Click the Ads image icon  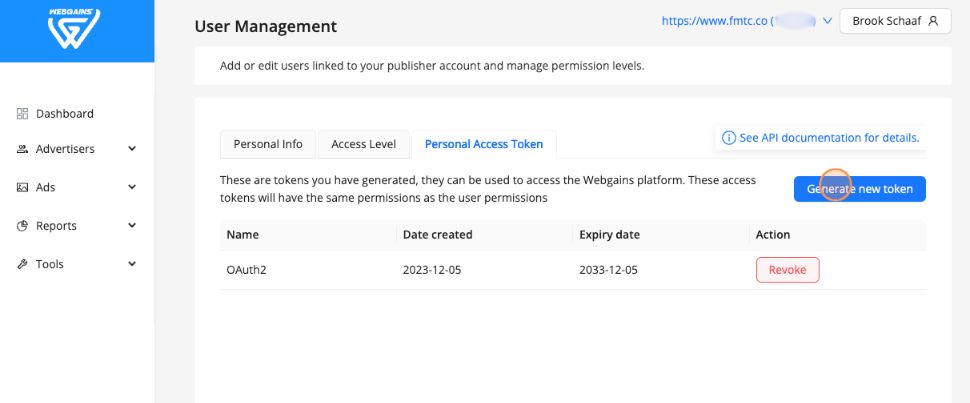pyautogui.click(x=22, y=187)
